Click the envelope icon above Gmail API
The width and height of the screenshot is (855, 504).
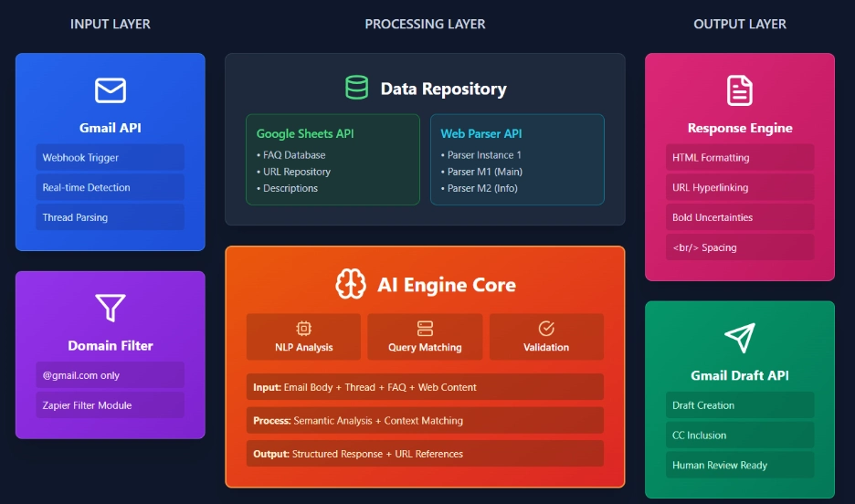[x=111, y=90]
